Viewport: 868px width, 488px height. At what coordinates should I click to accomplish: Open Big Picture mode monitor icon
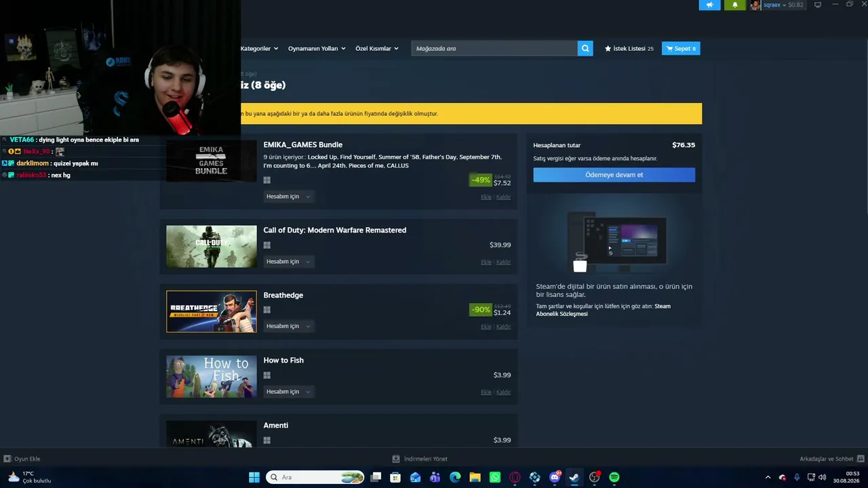tap(818, 5)
